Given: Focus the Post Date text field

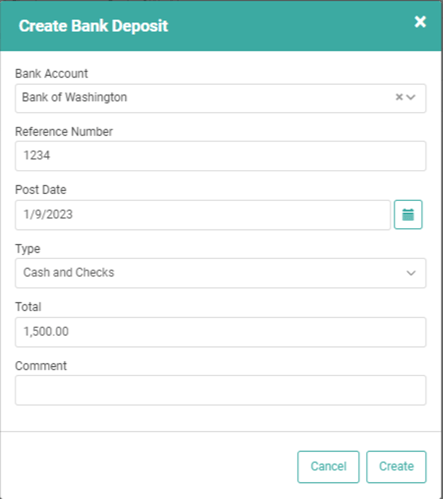Looking at the screenshot, I should tap(203, 215).
